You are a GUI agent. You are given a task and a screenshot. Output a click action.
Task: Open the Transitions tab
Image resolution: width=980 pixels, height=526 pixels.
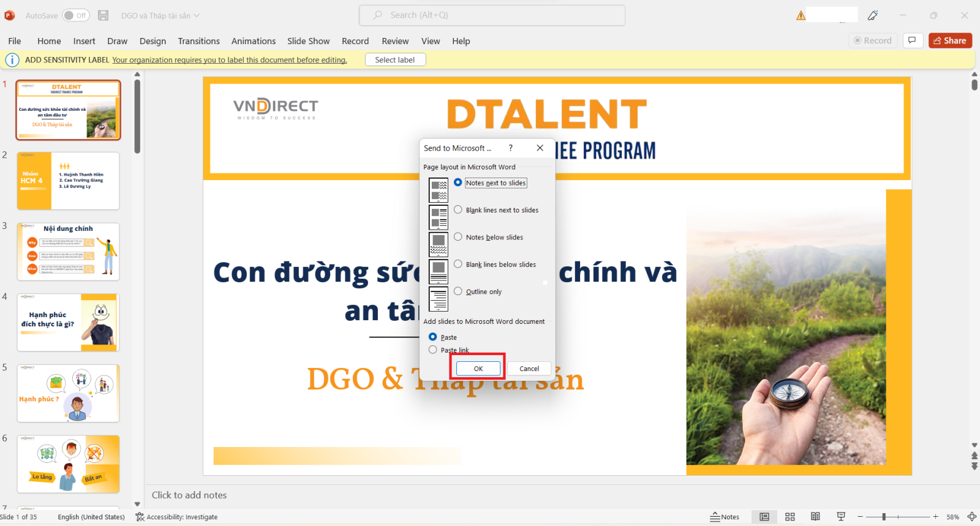click(198, 41)
